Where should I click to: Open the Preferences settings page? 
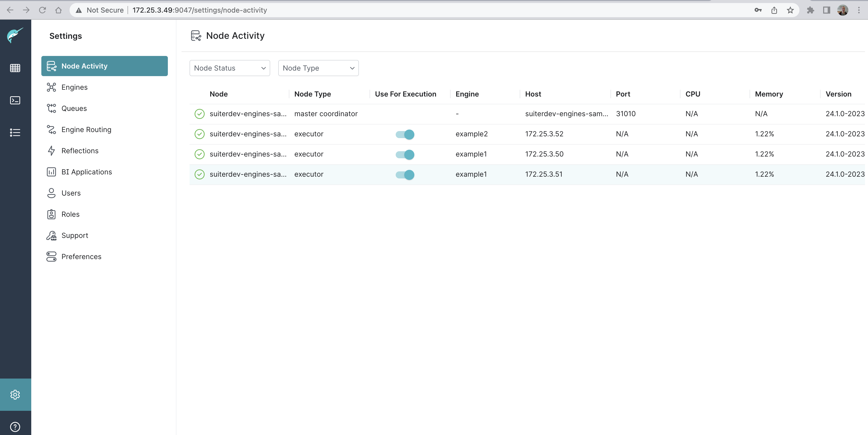(81, 256)
